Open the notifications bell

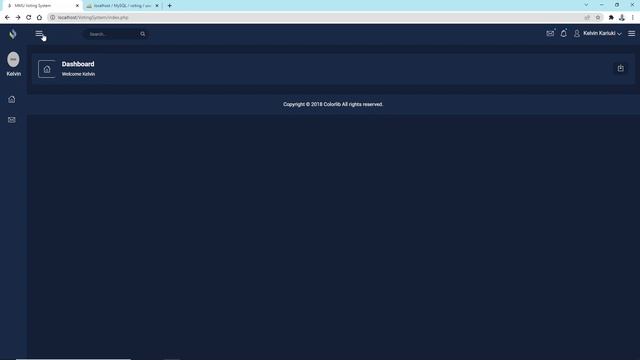564,33
